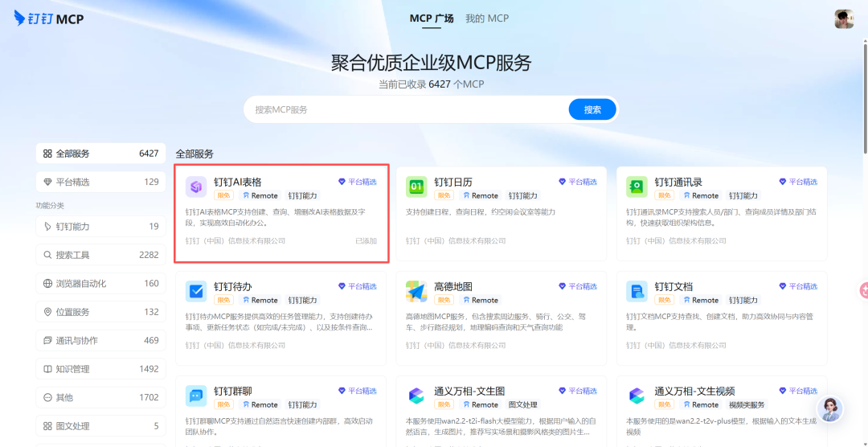Viewport: 868px width, 447px height.
Task: Open the 通义万相-文生视频 icon
Action: point(637,396)
